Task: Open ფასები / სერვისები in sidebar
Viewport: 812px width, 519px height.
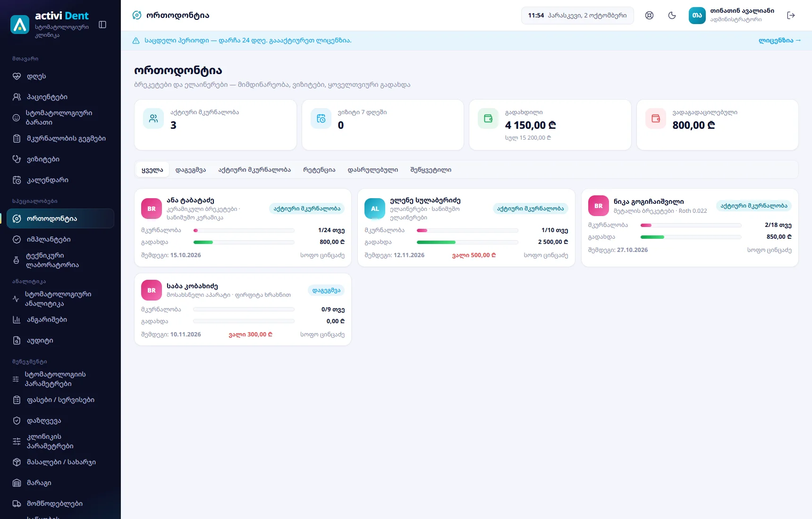Action: (x=60, y=400)
